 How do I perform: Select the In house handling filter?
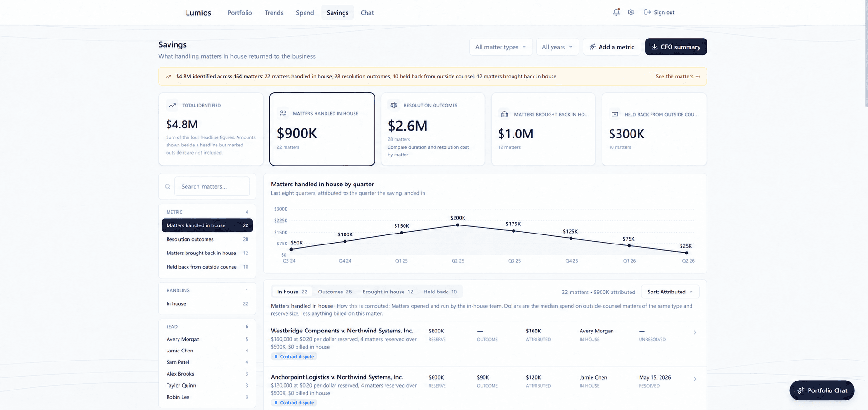(207, 303)
